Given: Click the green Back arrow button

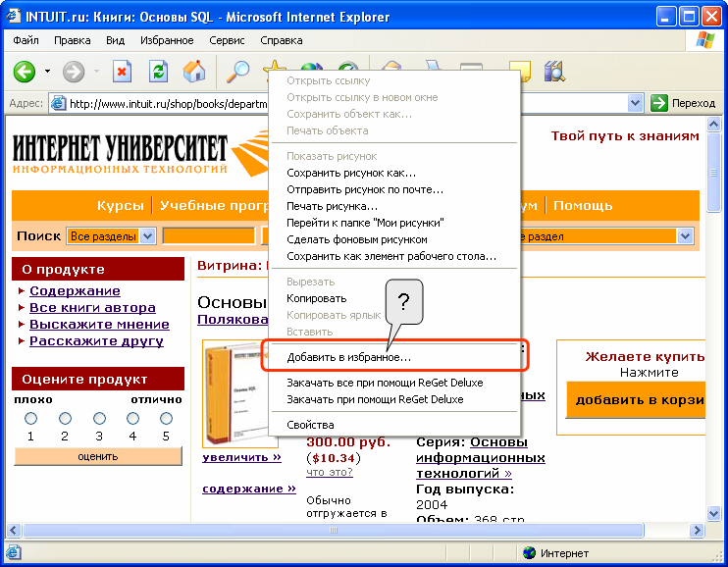Looking at the screenshot, I should click(25, 72).
